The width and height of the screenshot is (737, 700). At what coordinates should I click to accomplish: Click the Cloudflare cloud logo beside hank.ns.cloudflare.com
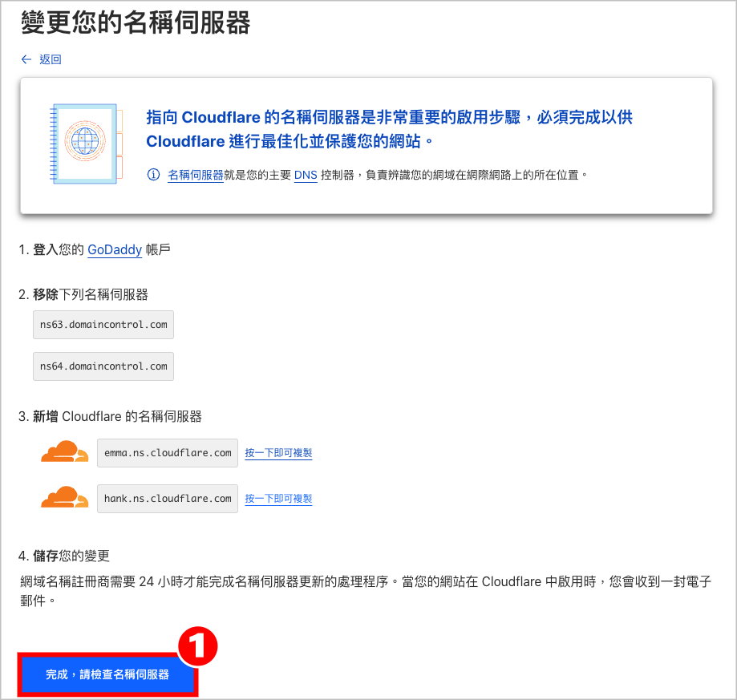(x=64, y=497)
